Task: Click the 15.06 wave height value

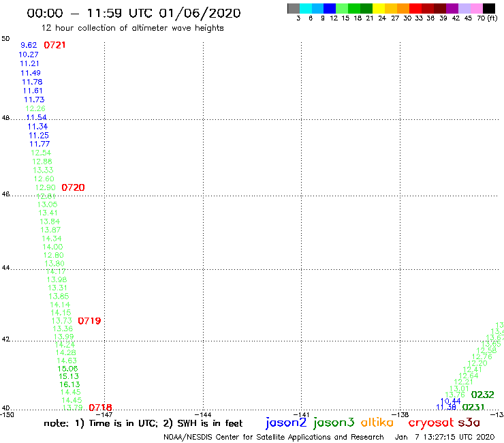Action: pyautogui.click(x=67, y=369)
